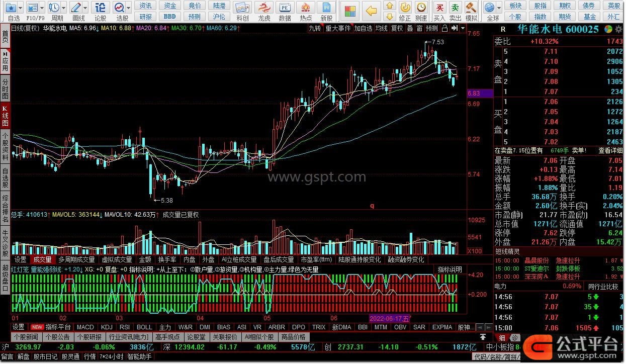626x364 pixels.
Task: Open the 科创 board chart icon
Action: 242,8
